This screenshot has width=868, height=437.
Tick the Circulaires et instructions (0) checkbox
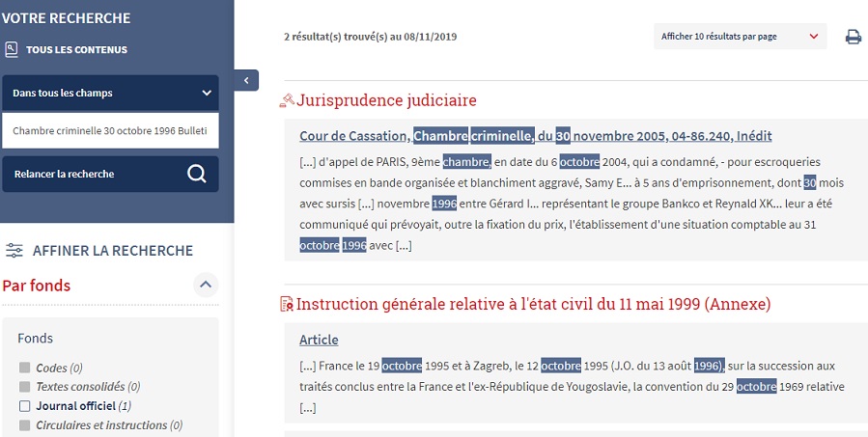pyautogui.click(x=24, y=425)
